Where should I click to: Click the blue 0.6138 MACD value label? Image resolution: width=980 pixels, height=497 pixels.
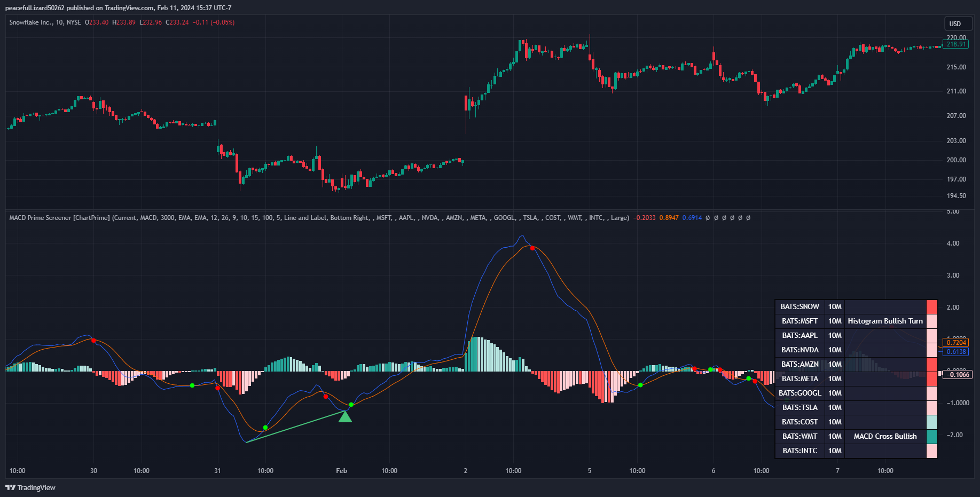(x=956, y=352)
